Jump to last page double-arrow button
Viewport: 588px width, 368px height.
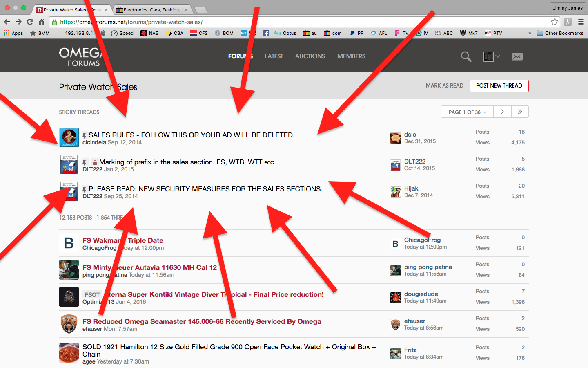tap(520, 112)
